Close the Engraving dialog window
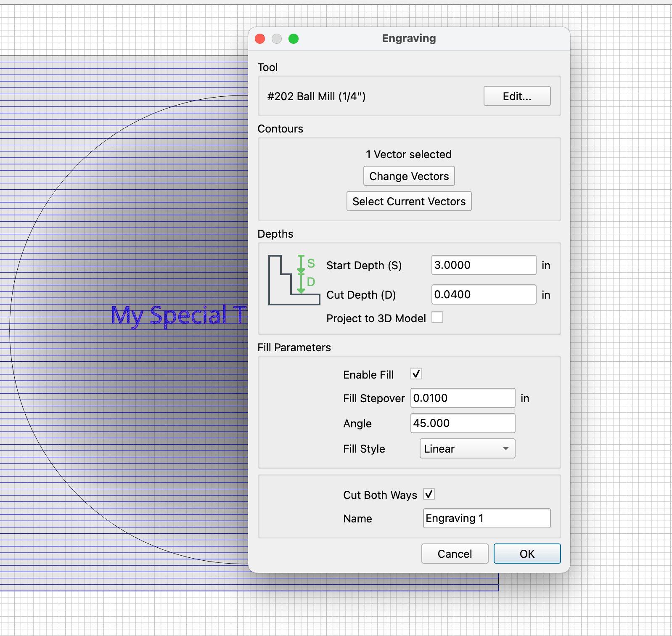This screenshot has width=672, height=636. [x=260, y=39]
